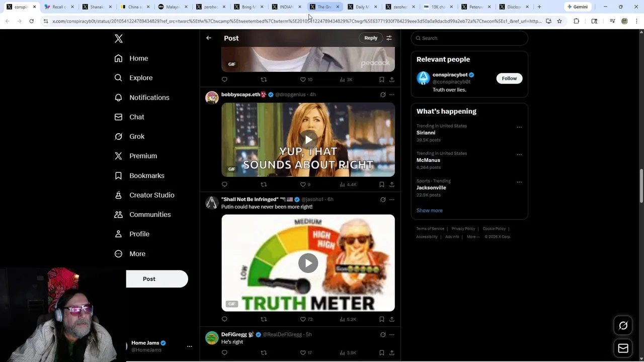Open Profile in the sidebar
Image resolution: width=644 pixels, height=362 pixels.
132,234
